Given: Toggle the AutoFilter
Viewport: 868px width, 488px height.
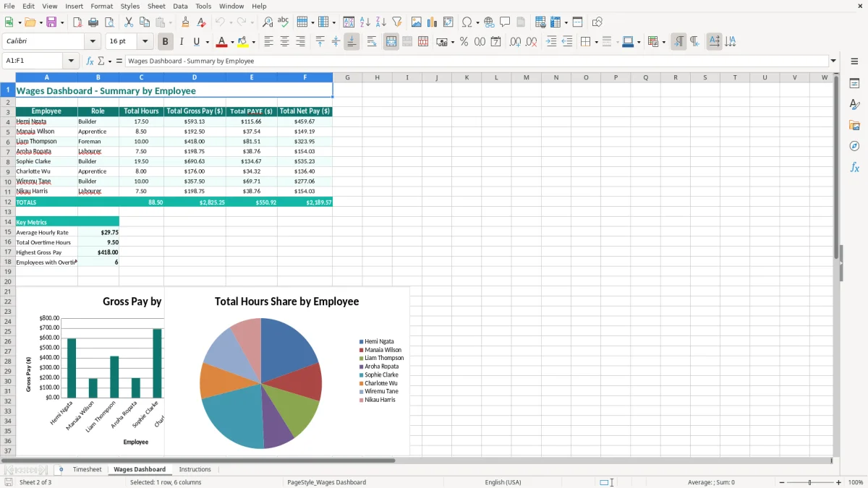Looking at the screenshot, I should (397, 22).
